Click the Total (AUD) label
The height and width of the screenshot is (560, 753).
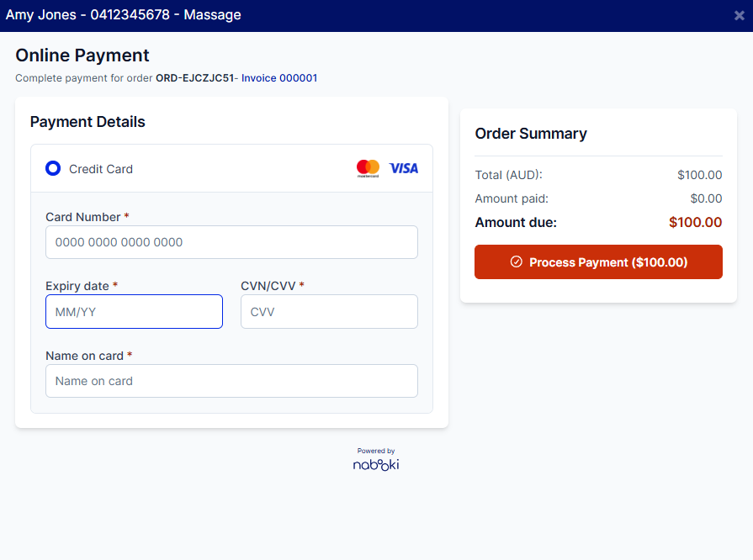pos(508,175)
